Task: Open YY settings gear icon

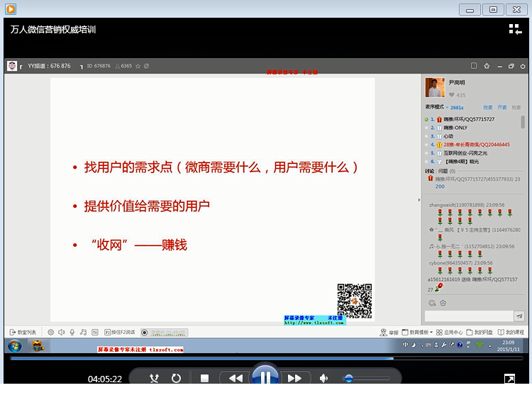Action: [x=50, y=332]
